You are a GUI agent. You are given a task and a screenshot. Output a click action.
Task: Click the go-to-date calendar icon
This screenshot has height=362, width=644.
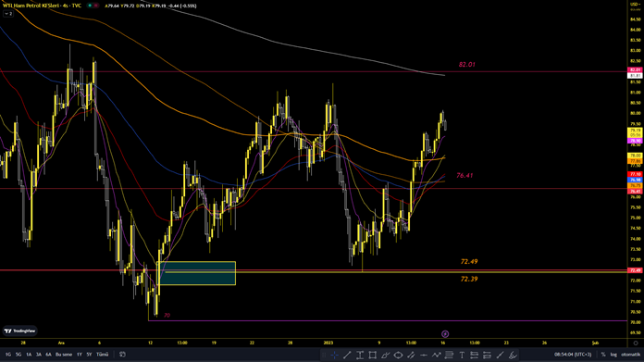pos(122,355)
